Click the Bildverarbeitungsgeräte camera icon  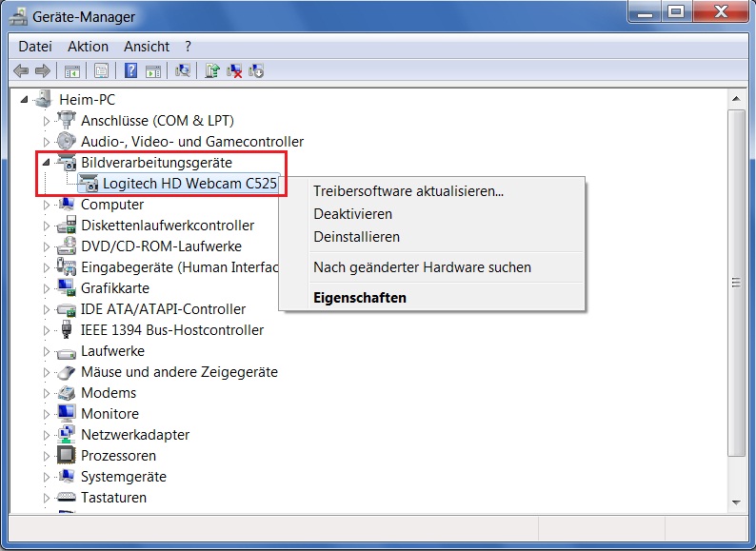tap(66, 162)
